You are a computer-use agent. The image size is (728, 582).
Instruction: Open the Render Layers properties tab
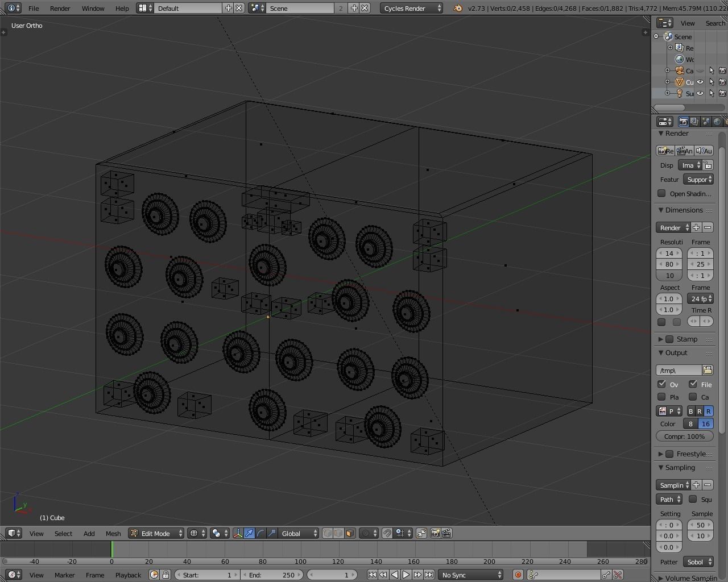pyautogui.click(x=694, y=122)
